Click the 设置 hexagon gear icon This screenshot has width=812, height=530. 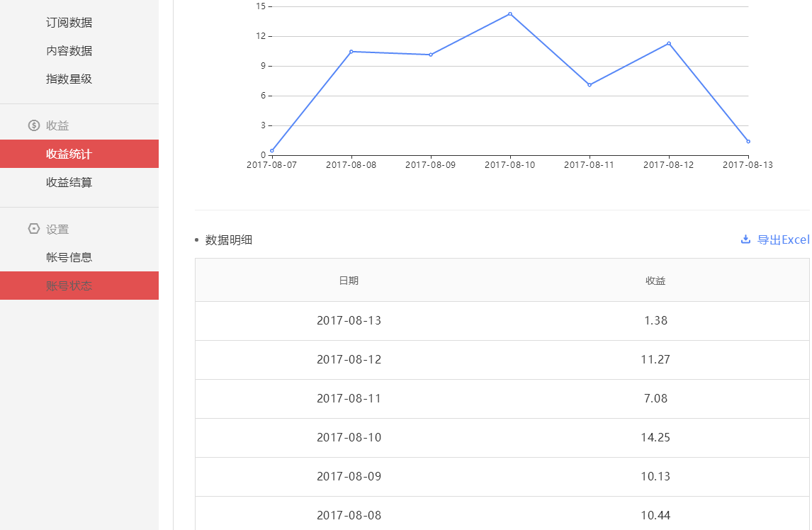[33, 228]
